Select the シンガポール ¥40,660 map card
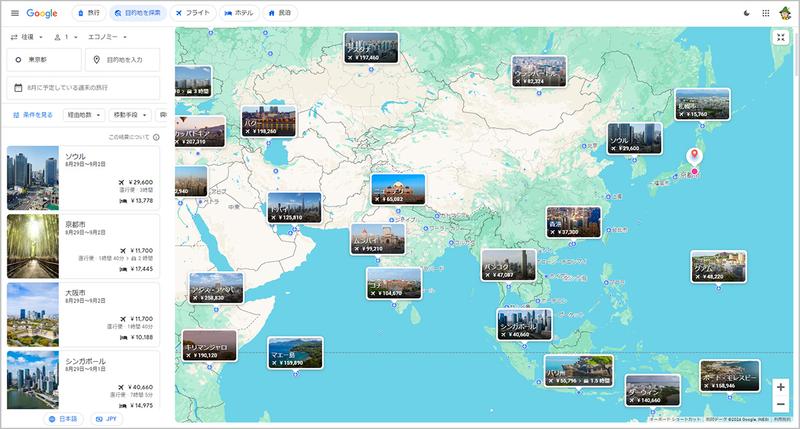Viewport: 800px width, 429px height. (524, 324)
